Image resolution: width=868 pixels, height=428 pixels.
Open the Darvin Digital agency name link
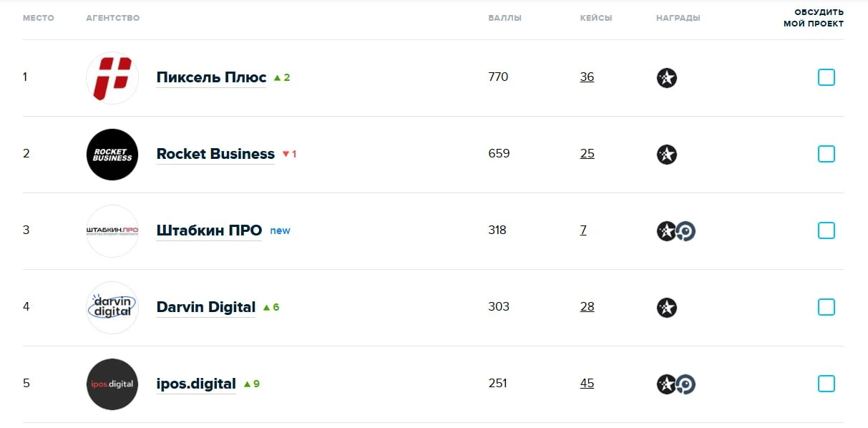(x=206, y=307)
